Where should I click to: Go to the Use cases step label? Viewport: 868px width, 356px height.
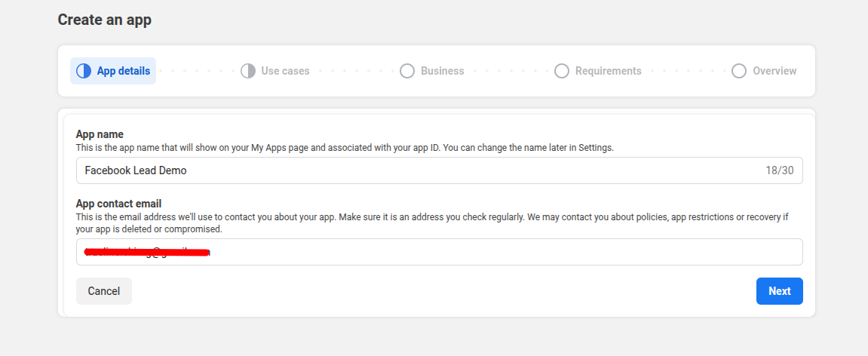[285, 71]
